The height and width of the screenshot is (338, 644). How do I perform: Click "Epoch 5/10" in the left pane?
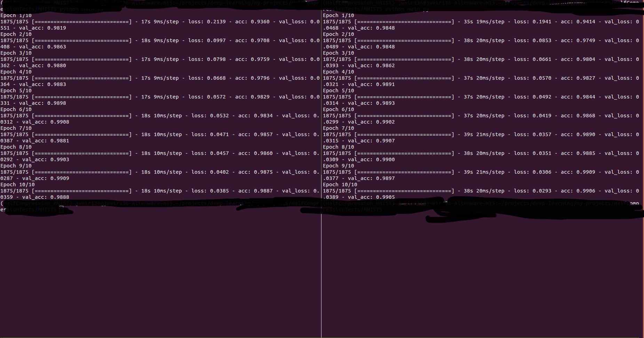[16, 91]
